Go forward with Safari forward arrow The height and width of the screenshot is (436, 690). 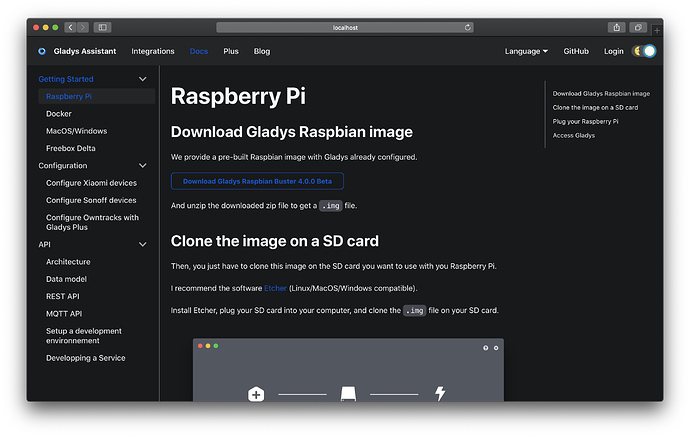(x=83, y=27)
